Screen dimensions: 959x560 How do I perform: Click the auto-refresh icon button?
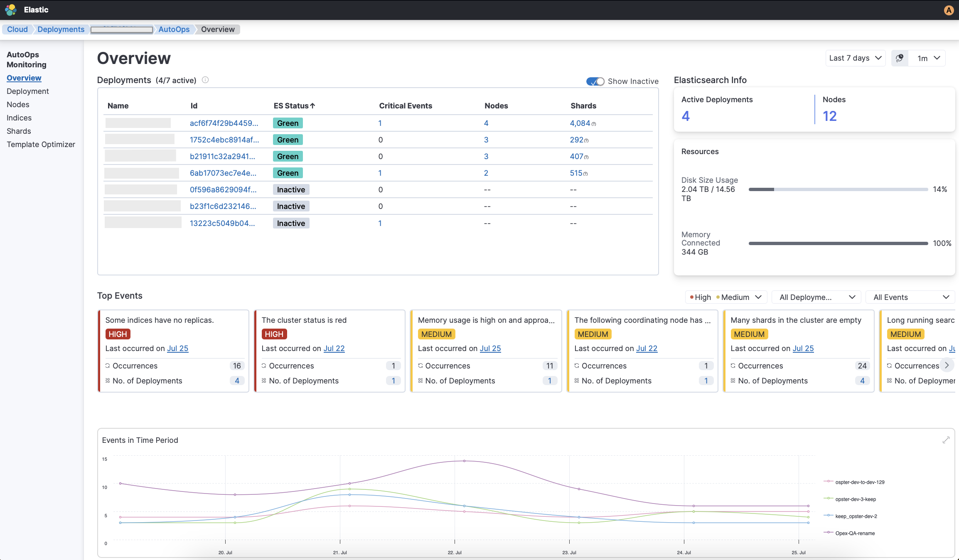[900, 58]
